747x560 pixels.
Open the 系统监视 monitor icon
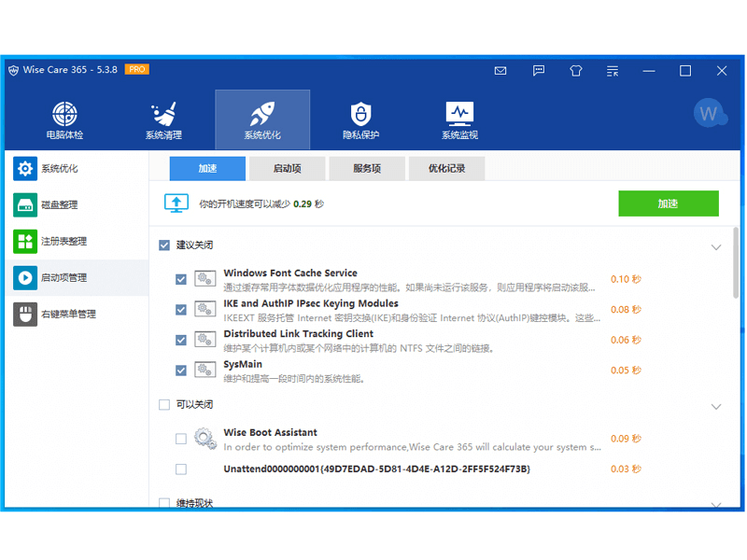click(x=459, y=119)
